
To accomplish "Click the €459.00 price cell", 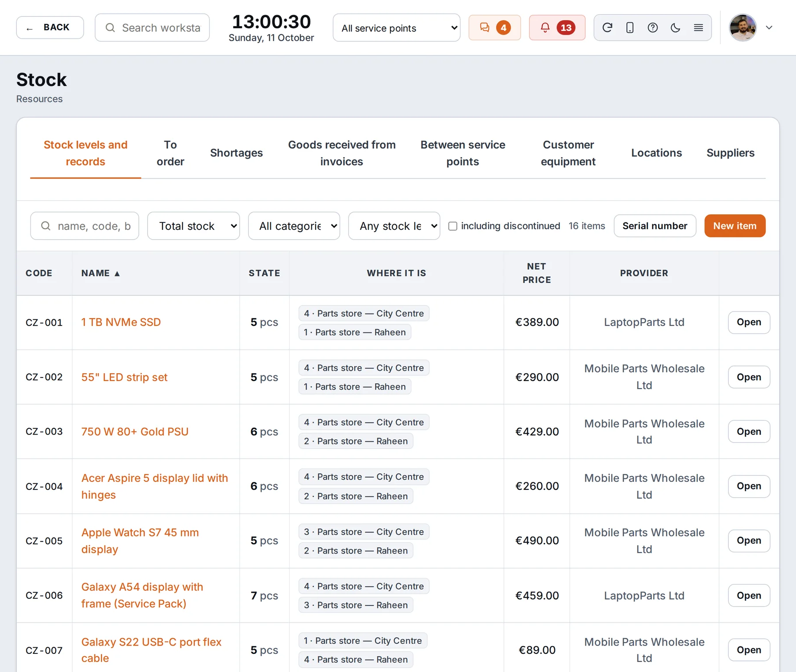I will (x=537, y=596).
